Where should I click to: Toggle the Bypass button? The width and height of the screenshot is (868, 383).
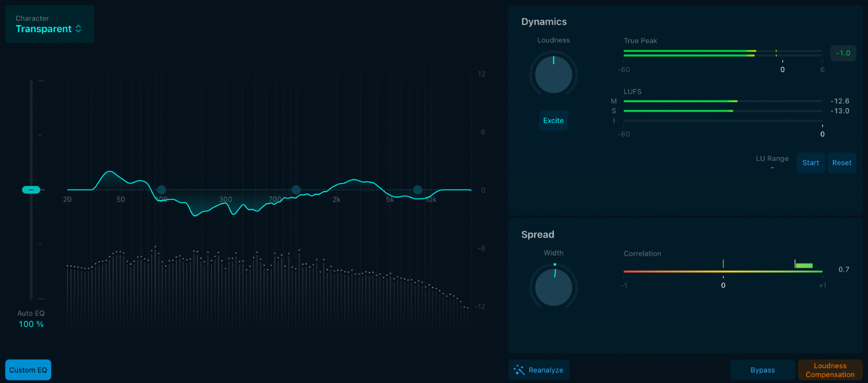click(x=763, y=370)
